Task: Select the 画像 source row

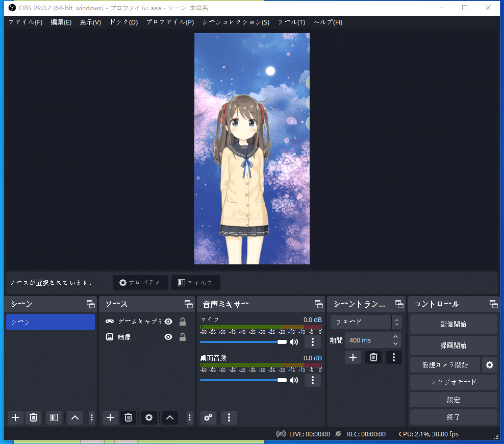Action: point(146,337)
